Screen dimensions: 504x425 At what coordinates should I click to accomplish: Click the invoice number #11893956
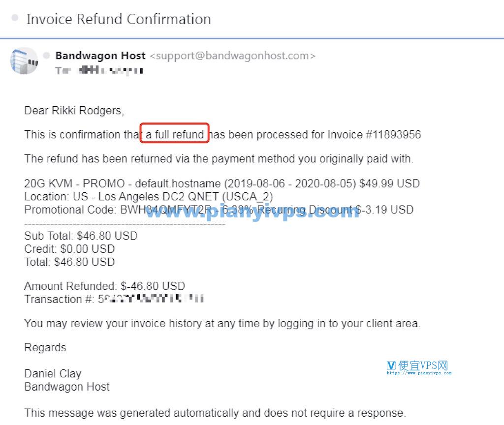393,134
